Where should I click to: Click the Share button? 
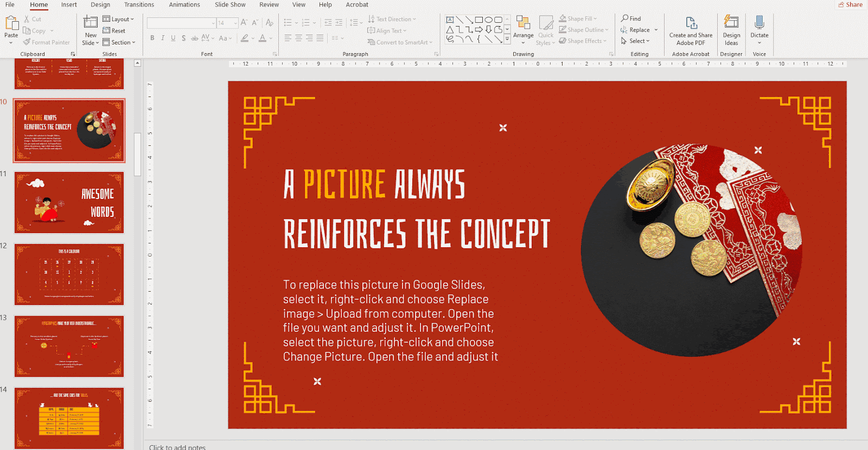coord(850,5)
